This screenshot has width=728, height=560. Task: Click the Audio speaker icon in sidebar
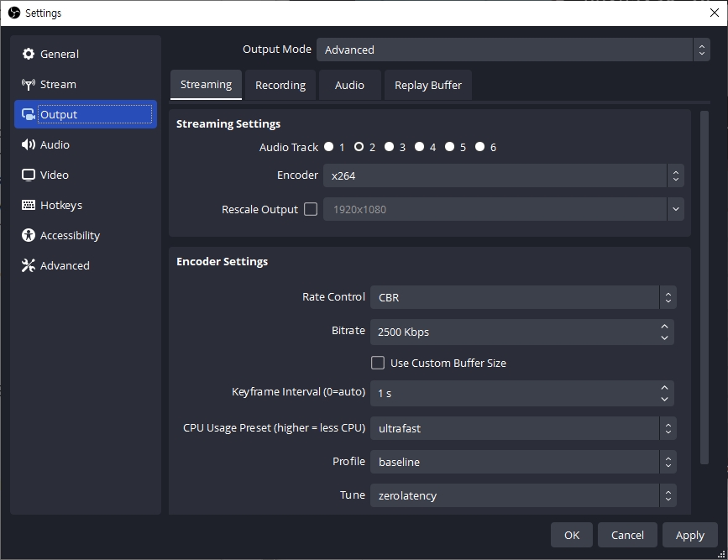pyautogui.click(x=29, y=145)
